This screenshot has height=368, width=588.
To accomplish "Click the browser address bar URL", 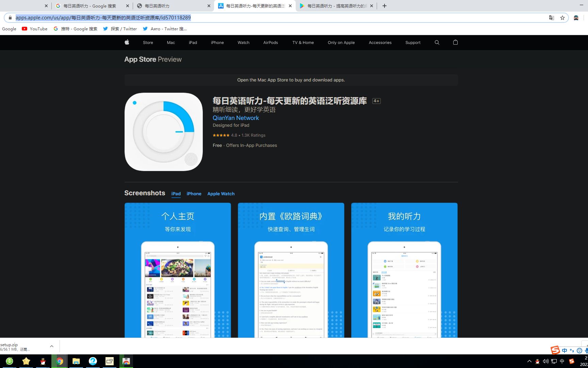I will click(103, 18).
